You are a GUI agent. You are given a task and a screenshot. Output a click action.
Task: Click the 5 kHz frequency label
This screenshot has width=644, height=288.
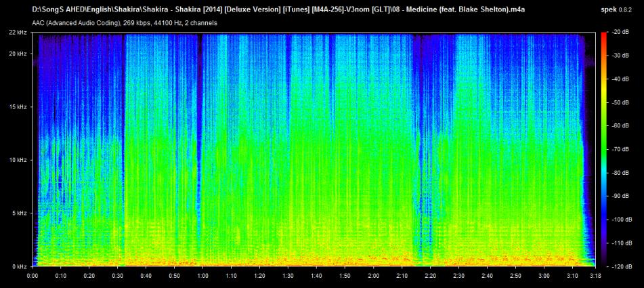(18, 213)
